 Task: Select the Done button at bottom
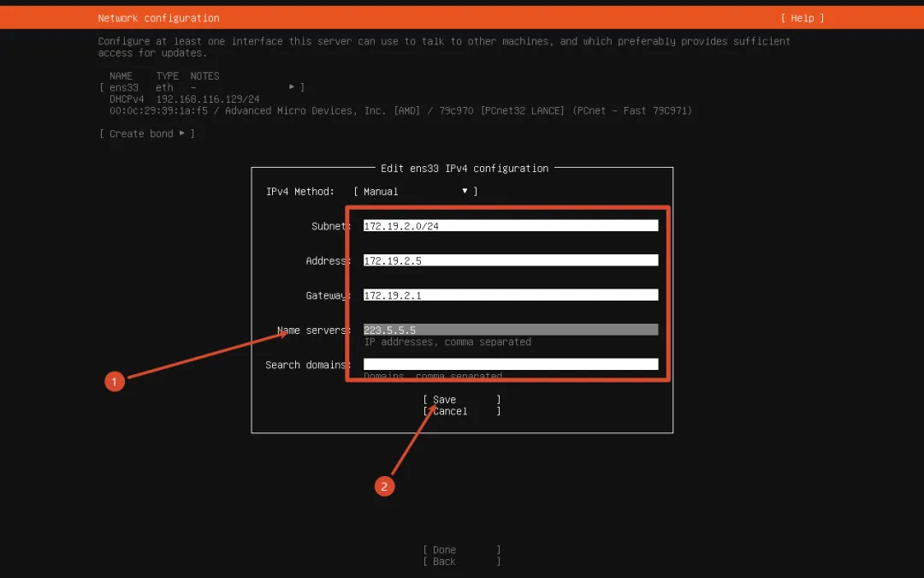point(462,551)
